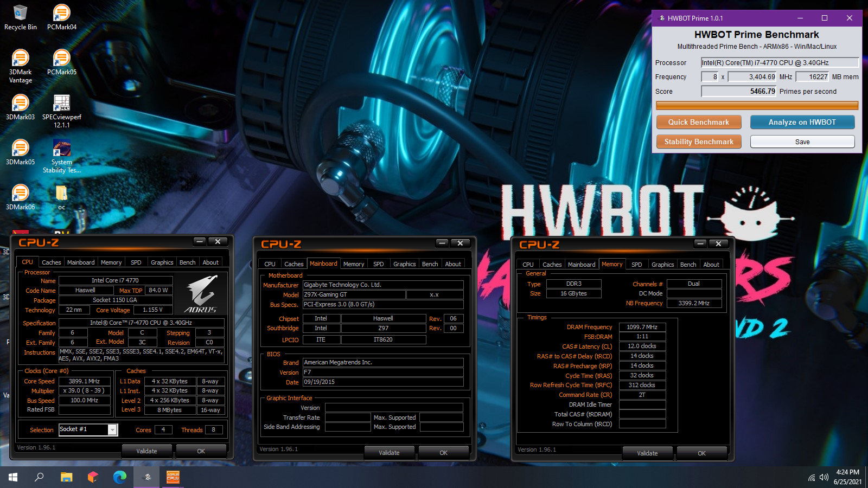Open taskbar search magnifier
The height and width of the screenshot is (488, 868).
point(39,477)
